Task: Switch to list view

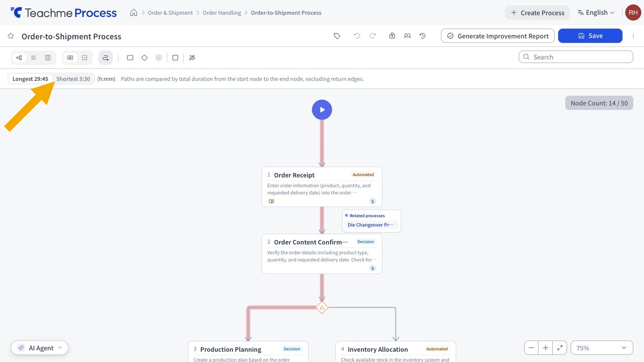Action: click(34, 58)
